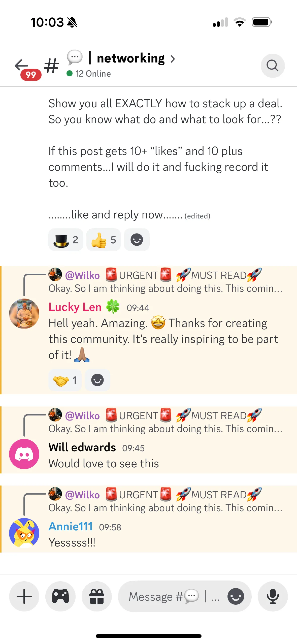Tap the microphone voice message icon

click(x=273, y=596)
